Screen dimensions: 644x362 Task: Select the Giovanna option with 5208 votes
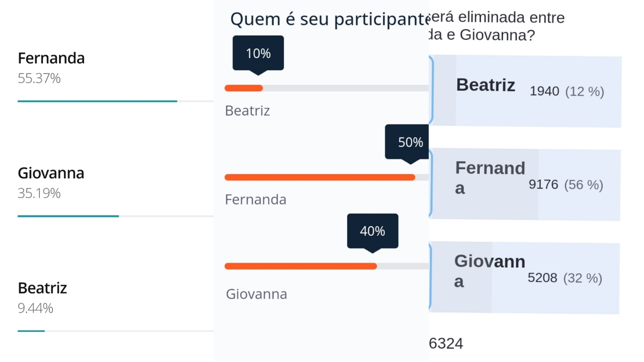coord(526,278)
